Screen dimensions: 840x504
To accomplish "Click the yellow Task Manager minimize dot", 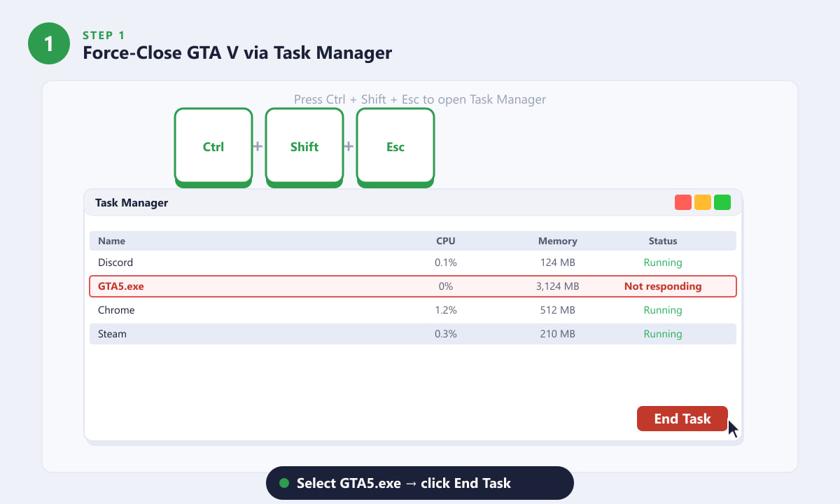I will (703, 202).
